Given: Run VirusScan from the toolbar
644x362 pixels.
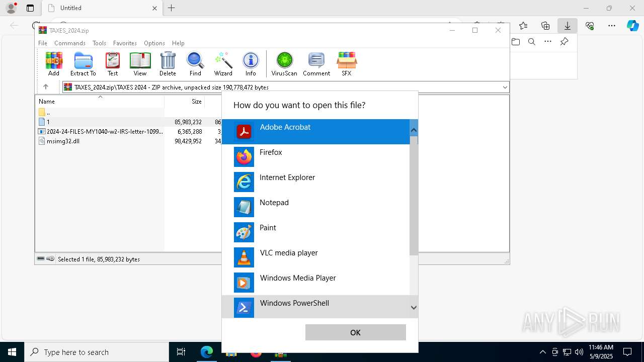Looking at the screenshot, I should (x=284, y=64).
